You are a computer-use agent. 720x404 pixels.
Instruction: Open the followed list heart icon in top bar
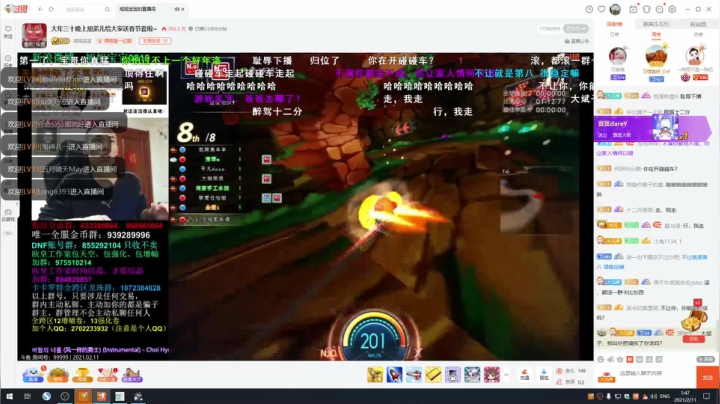pos(602,9)
